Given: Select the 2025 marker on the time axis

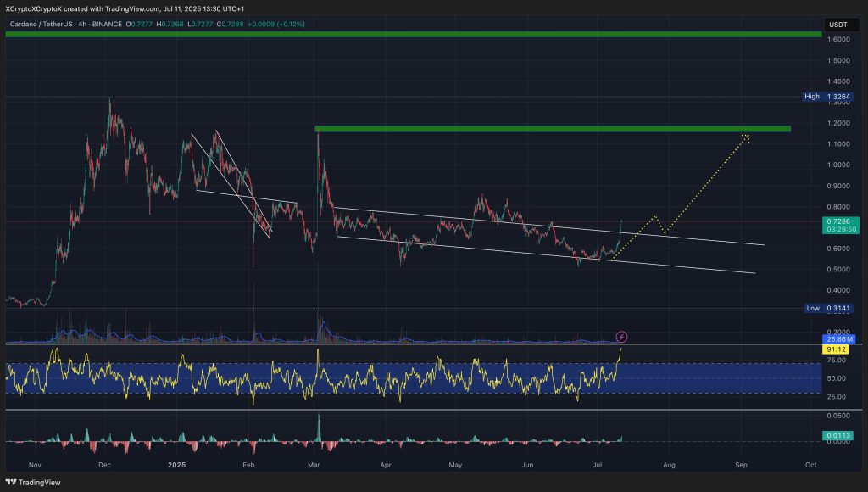Looking at the screenshot, I should pos(177,465).
